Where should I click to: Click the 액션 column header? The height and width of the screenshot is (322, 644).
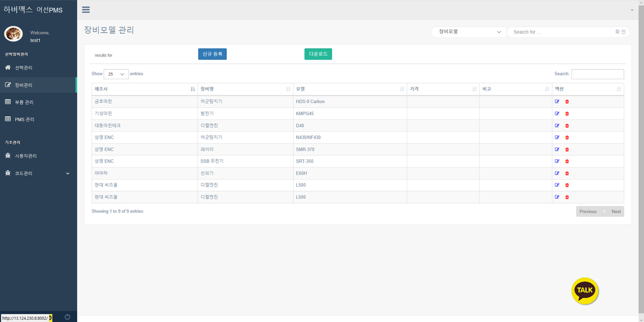pos(588,89)
